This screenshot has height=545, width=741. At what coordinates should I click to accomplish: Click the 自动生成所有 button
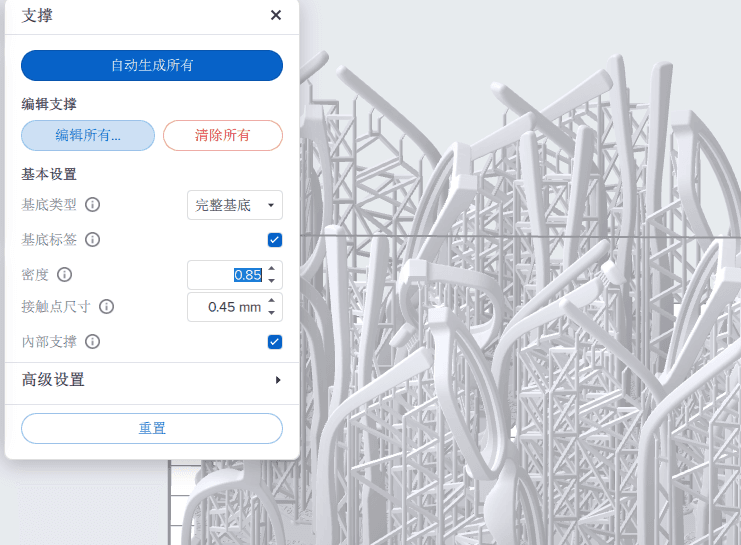coord(152,65)
